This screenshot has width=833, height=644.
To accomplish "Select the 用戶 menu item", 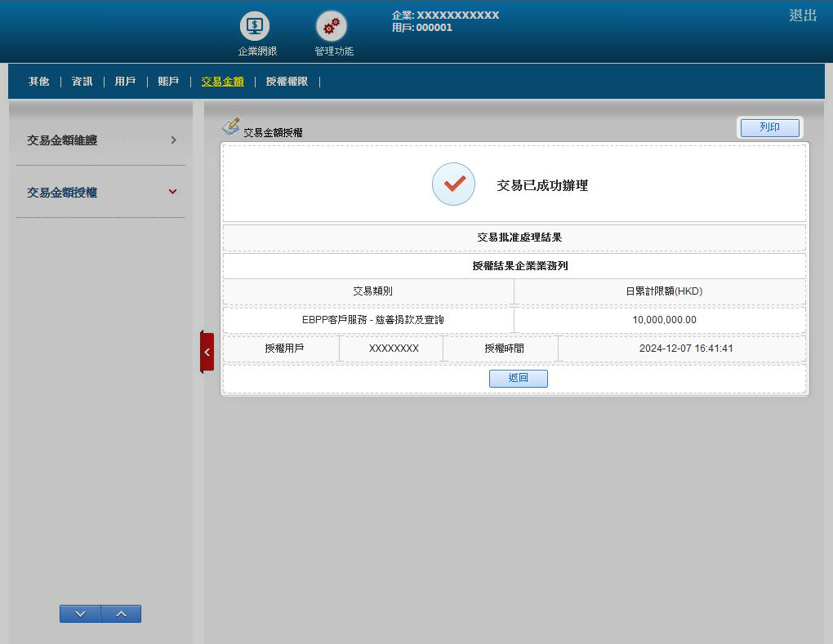I will (x=125, y=82).
